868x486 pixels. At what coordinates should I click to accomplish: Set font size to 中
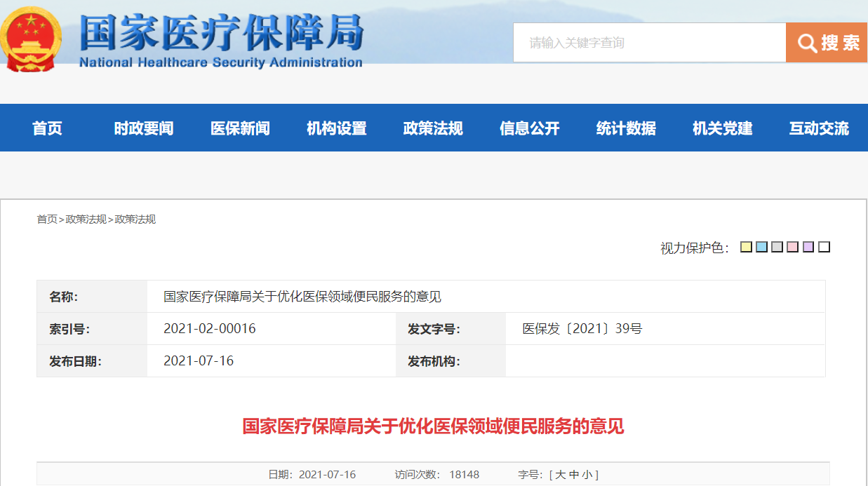click(574, 475)
